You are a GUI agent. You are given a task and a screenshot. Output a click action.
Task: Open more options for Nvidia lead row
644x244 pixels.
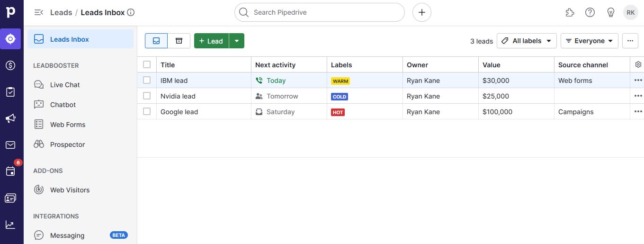(638, 96)
